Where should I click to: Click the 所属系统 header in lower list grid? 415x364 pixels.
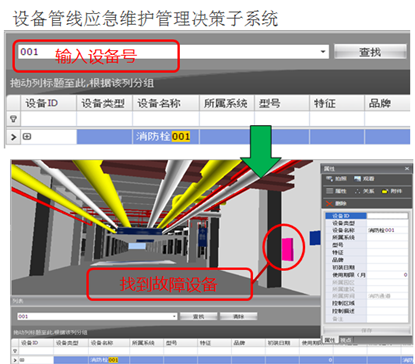pyautogui.click(x=146, y=343)
